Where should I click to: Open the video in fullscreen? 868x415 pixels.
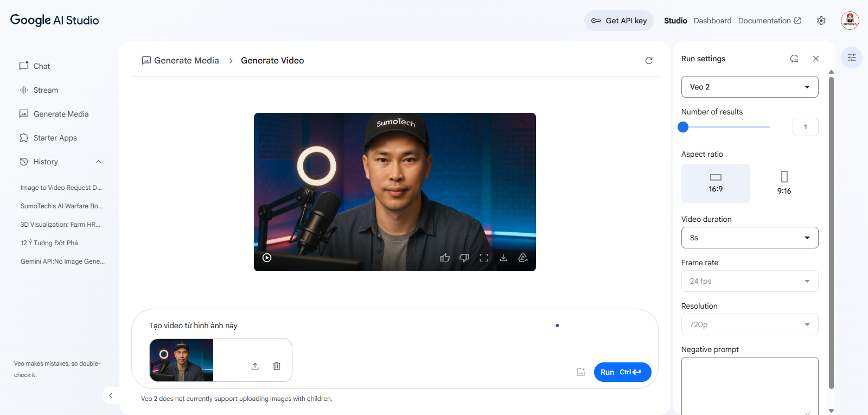coord(484,258)
